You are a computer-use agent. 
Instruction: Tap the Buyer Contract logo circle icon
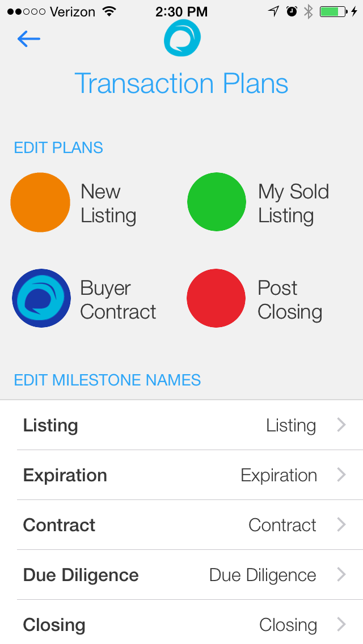41,298
